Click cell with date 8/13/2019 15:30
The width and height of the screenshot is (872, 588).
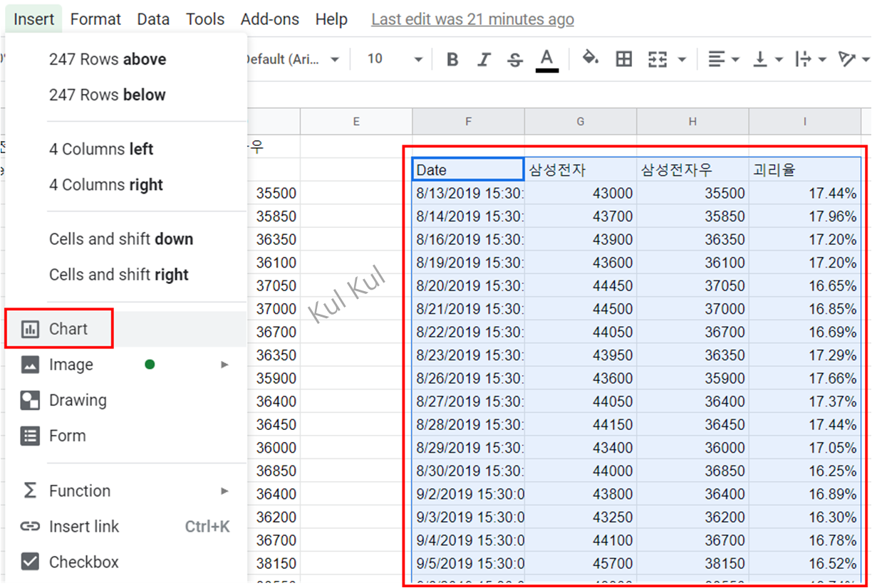point(468,193)
